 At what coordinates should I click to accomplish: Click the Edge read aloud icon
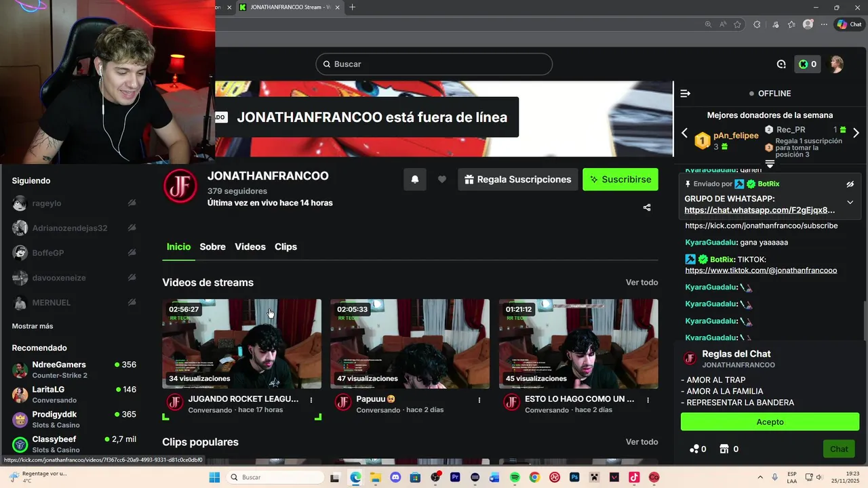coord(723,24)
